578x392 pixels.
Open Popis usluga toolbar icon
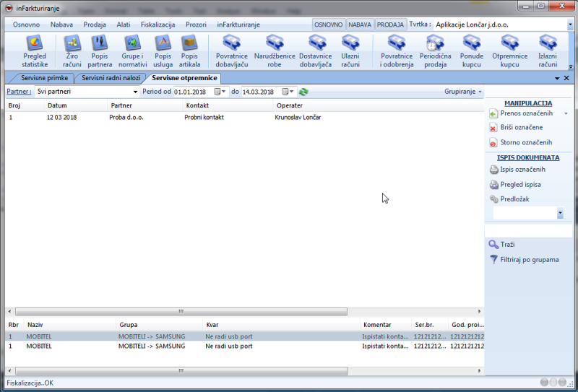163,51
